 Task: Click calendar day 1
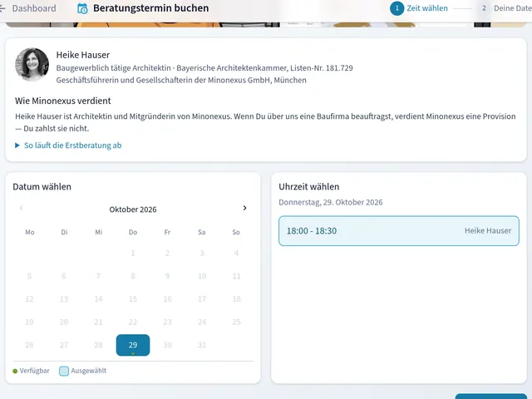click(133, 253)
